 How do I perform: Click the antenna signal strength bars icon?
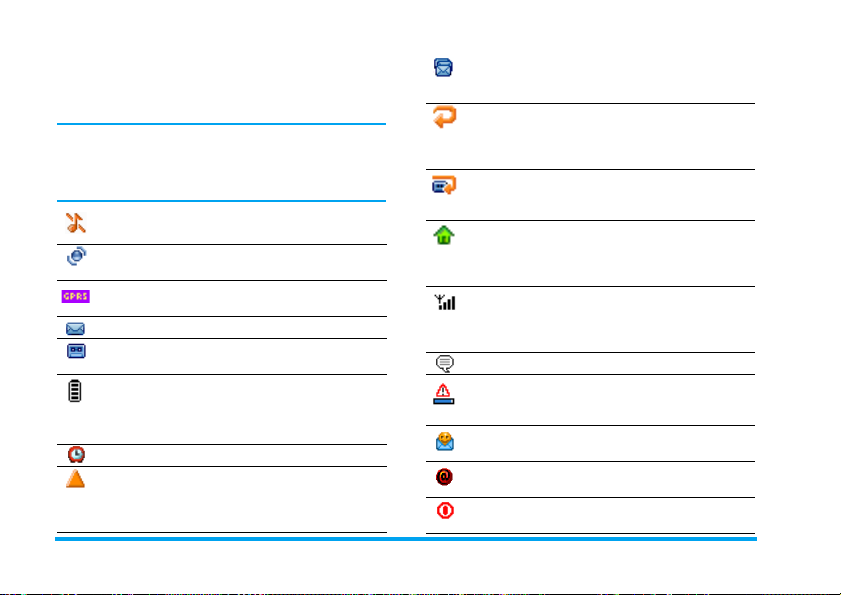pyautogui.click(x=445, y=302)
